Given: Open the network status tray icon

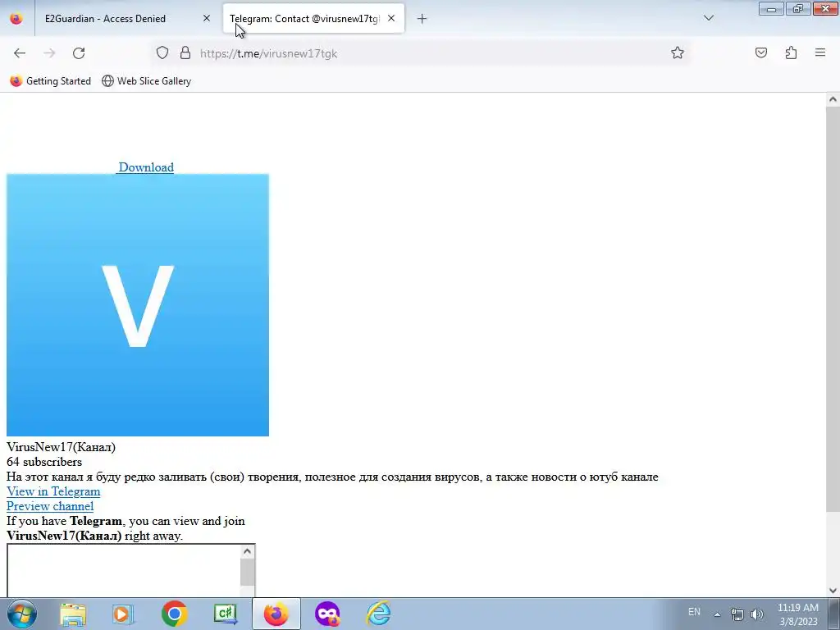Looking at the screenshot, I should 737,614.
